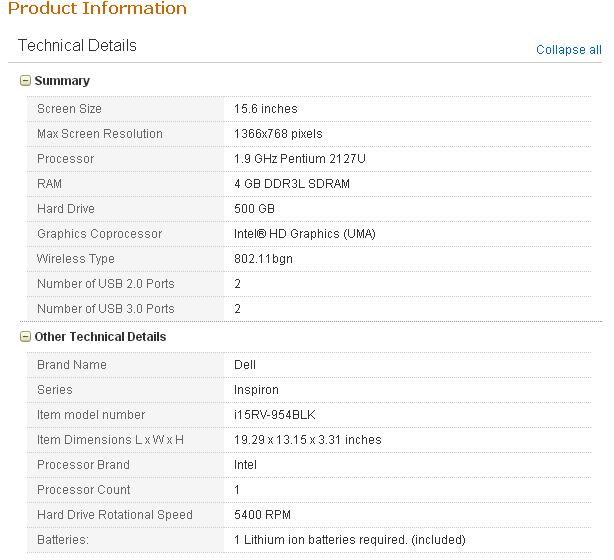Viewport: 614px width, 560px height.
Task: Click the Batteries row label
Action: coord(63,540)
